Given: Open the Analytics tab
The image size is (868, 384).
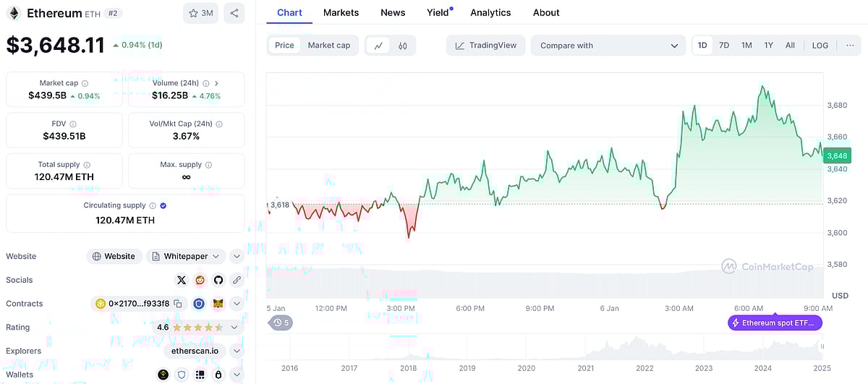Looking at the screenshot, I should 490,13.
